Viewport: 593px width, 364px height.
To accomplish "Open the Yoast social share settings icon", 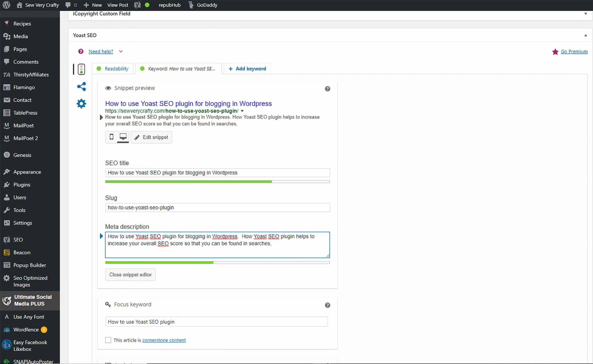I will pyautogui.click(x=81, y=86).
